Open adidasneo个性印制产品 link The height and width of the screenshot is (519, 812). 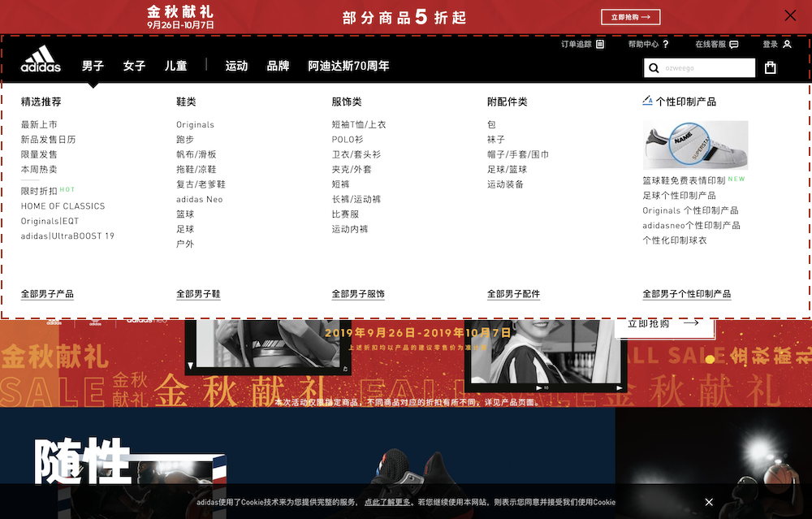pyautogui.click(x=691, y=226)
